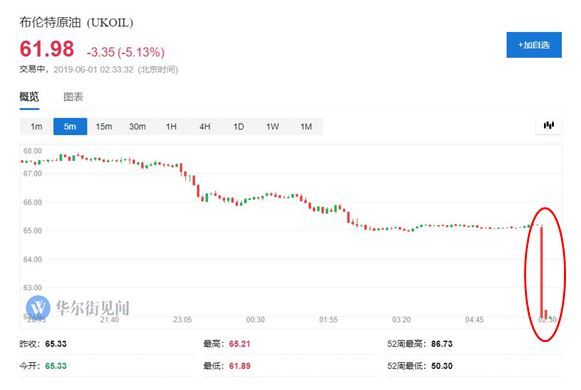Screen dimensions: 581x390
Task: Click the 最高 value 65.21
Action: click(x=240, y=344)
